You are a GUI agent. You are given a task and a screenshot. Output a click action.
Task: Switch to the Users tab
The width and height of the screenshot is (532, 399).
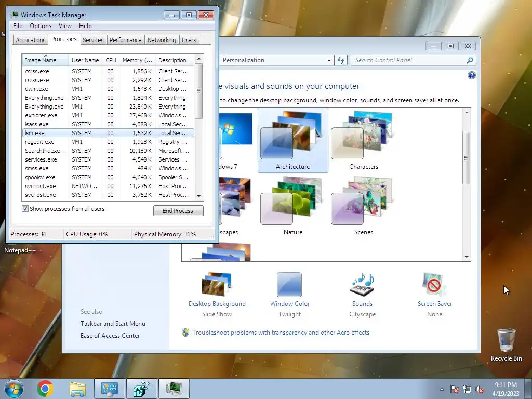[x=189, y=40]
